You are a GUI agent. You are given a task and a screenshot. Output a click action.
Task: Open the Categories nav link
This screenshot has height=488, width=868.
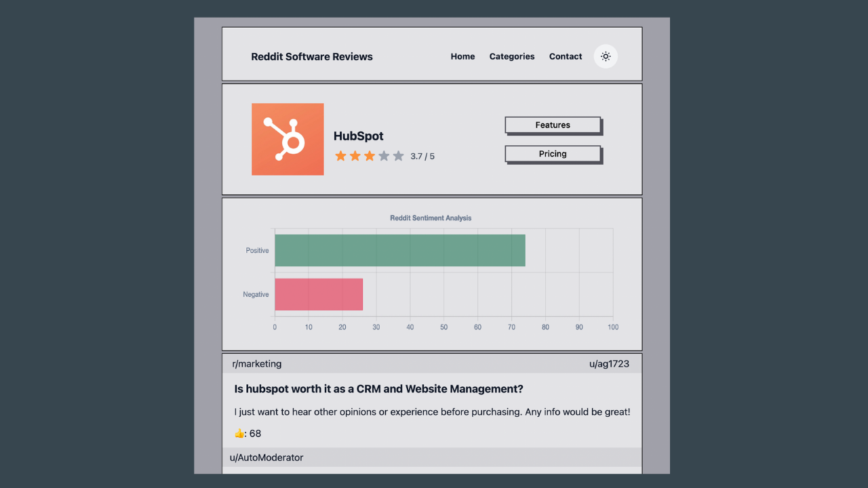pyautogui.click(x=512, y=56)
